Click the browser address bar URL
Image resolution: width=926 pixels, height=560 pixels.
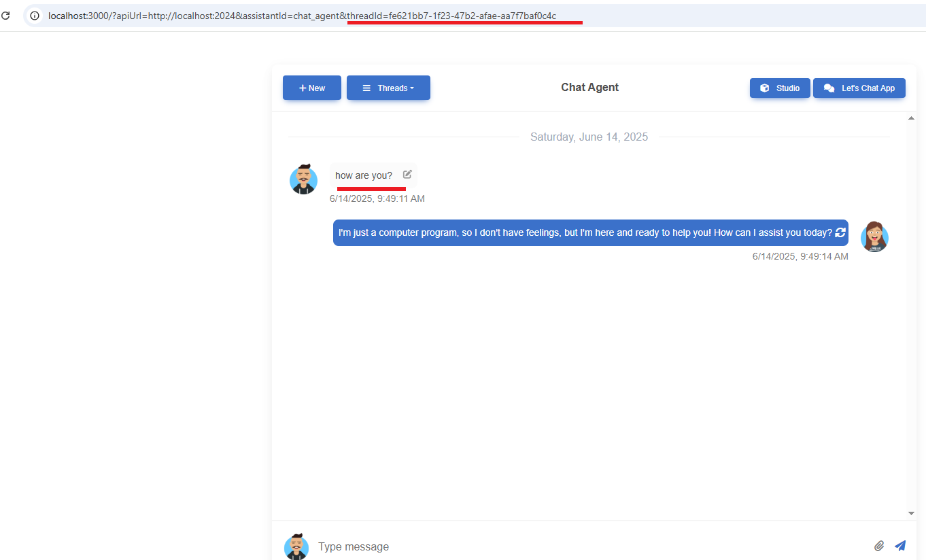tap(302, 16)
